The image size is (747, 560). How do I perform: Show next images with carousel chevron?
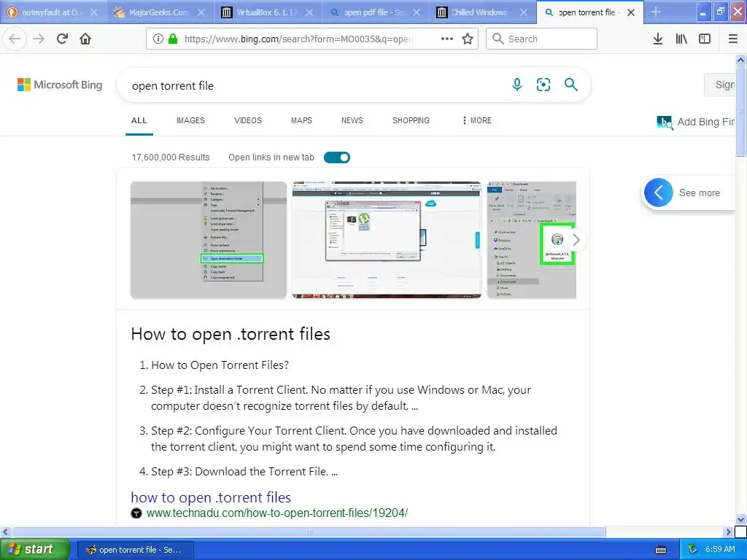click(576, 240)
